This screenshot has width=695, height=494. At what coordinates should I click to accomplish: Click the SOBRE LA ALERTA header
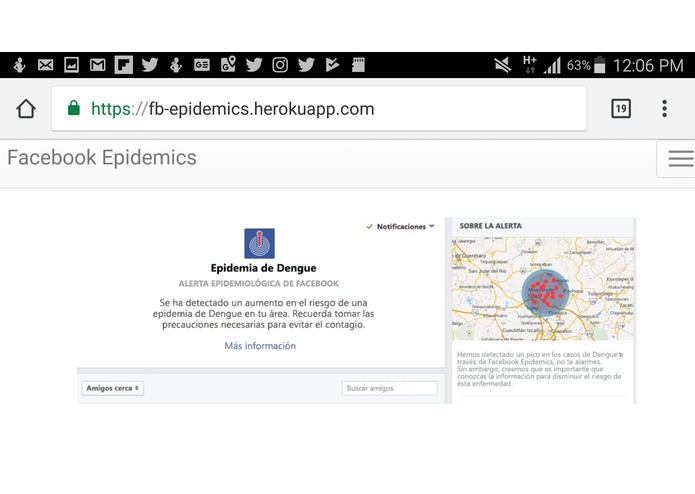point(491,226)
